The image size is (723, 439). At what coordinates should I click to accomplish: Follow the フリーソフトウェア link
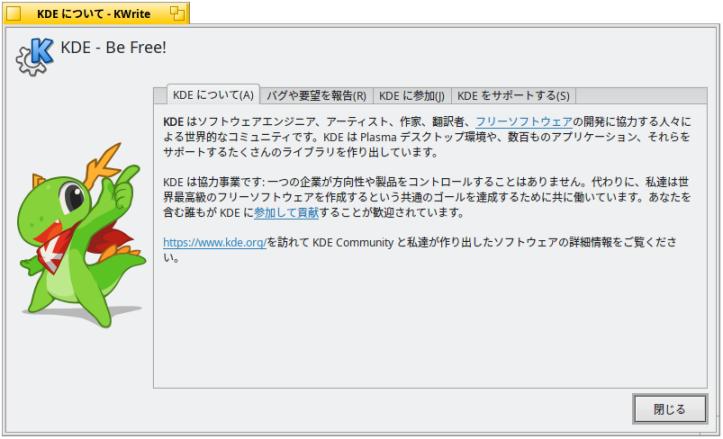point(523,121)
